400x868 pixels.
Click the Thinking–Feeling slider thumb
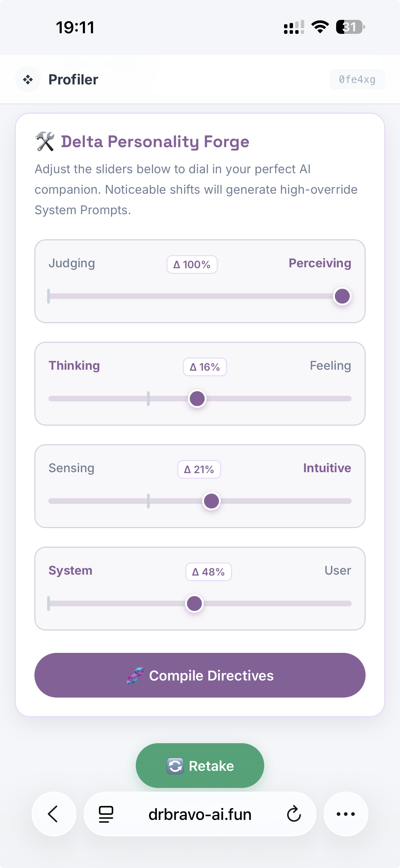(197, 398)
